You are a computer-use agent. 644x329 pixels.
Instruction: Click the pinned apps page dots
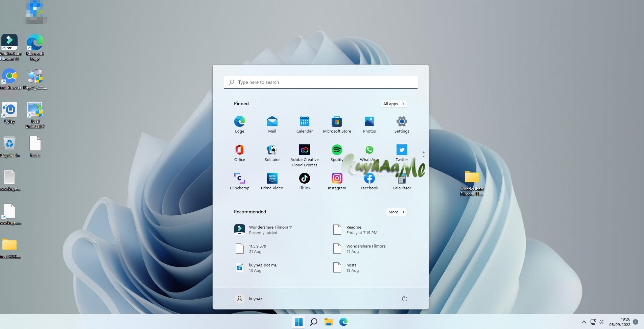(x=423, y=154)
